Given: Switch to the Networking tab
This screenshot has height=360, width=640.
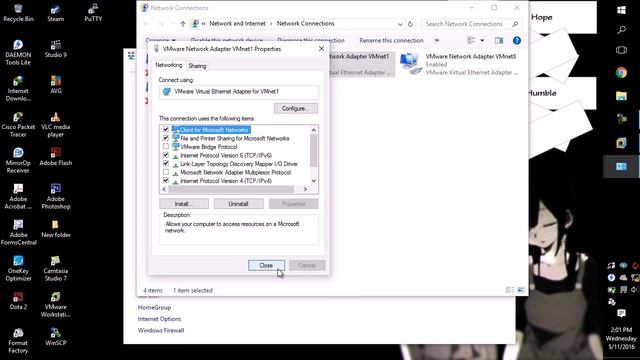Looking at the screenshot, I should point(169,65).
